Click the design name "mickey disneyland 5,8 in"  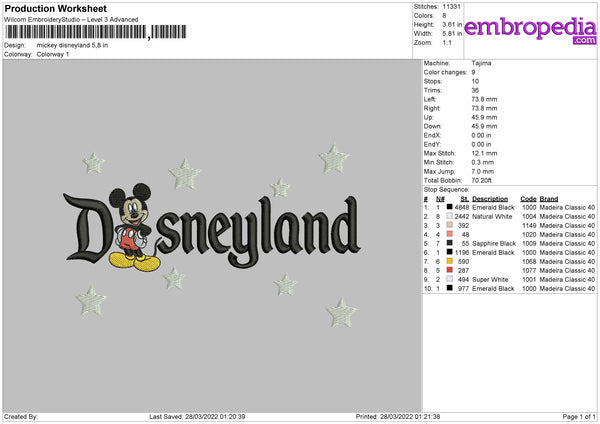pyautogui.click(x=72, y=45)
